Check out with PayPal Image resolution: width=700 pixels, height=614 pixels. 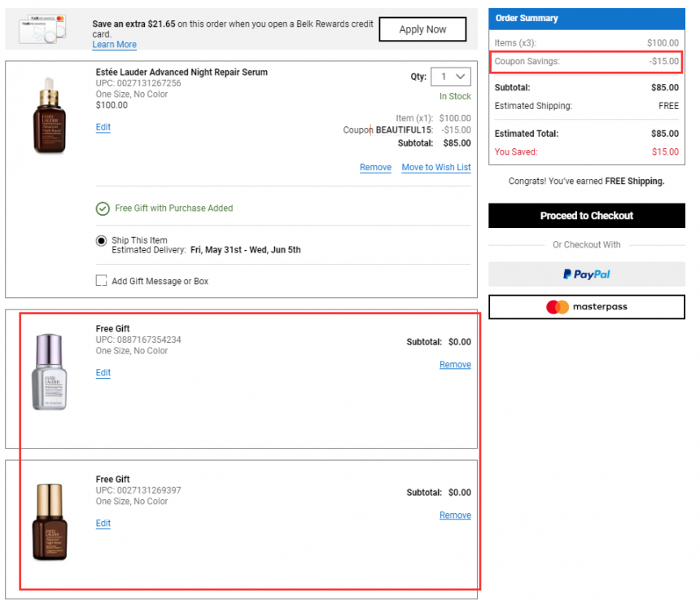point(587,274)
